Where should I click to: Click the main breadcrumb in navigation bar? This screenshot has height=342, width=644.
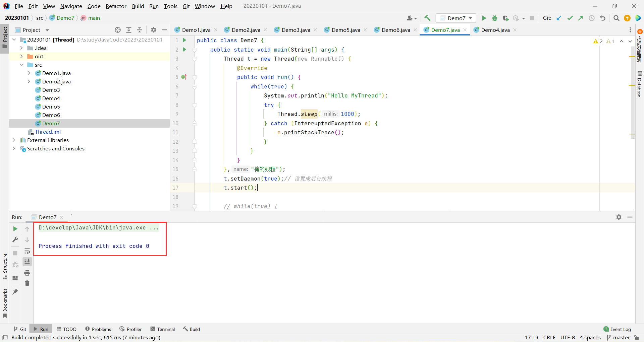tap(91, 18)
